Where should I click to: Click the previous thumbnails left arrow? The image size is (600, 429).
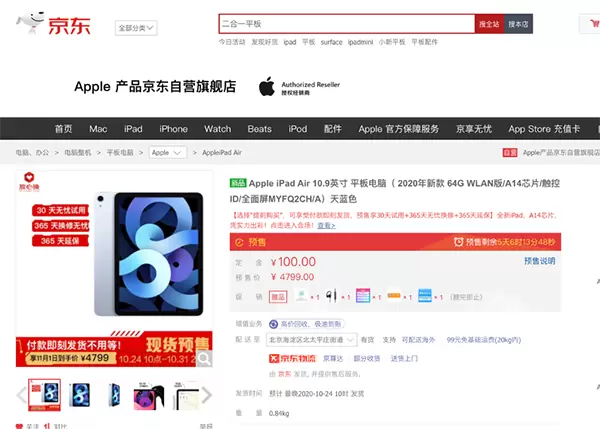pyautogui.click(x=22, y=395)
